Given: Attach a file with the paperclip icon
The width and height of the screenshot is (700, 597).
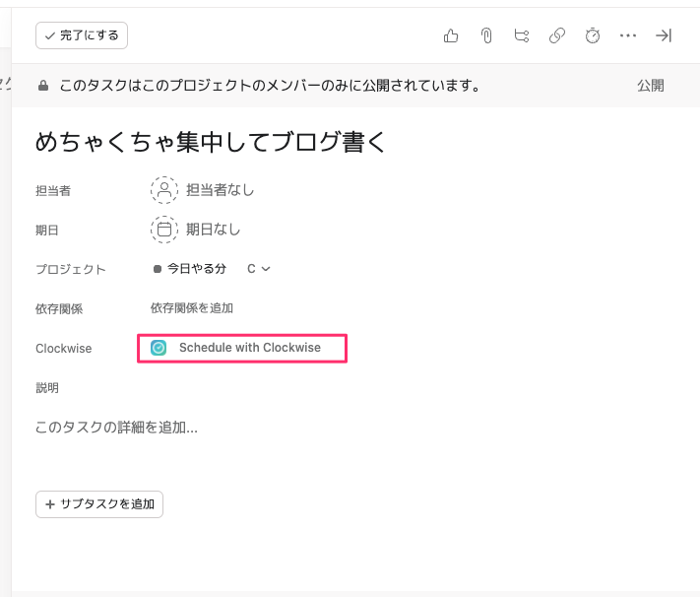Looking at the screenshot, I should (486, 35).
